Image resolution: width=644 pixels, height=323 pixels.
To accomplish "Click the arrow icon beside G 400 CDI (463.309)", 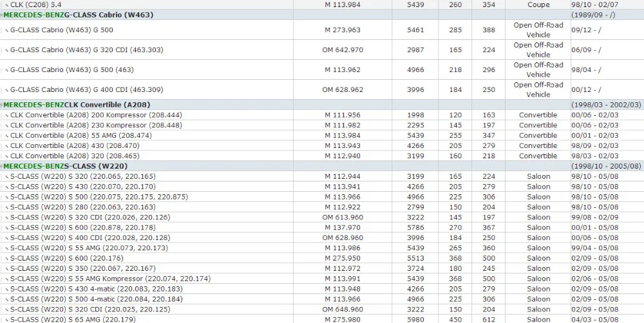I will (x=6, y=90).
